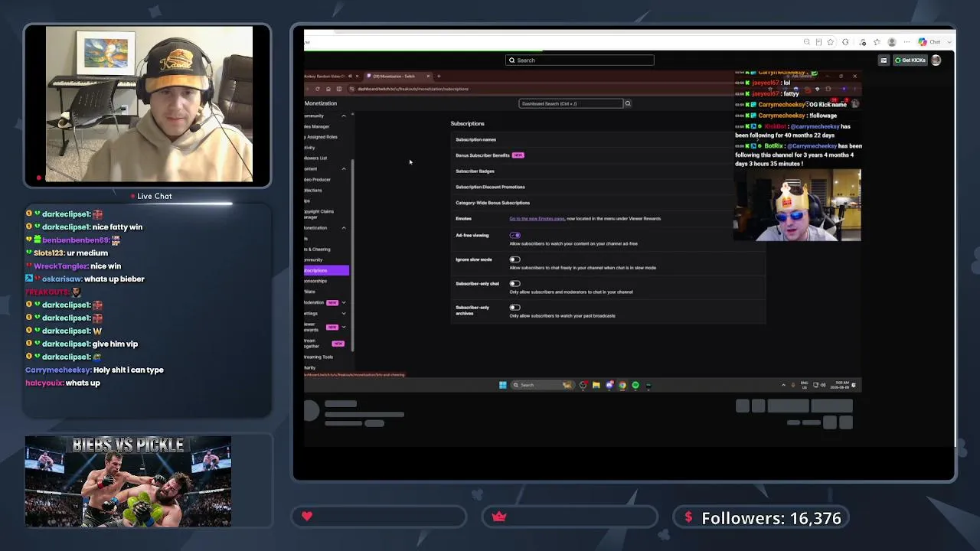Screen dimensions: 980x551
Task: Switch to the Monetization - Twitch tab
Action: (x=398, y=76)
